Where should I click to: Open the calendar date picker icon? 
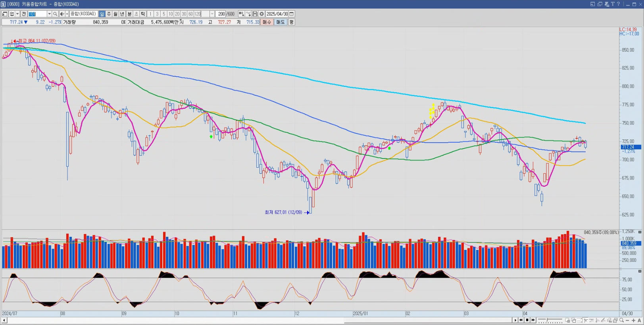(291, 14)
